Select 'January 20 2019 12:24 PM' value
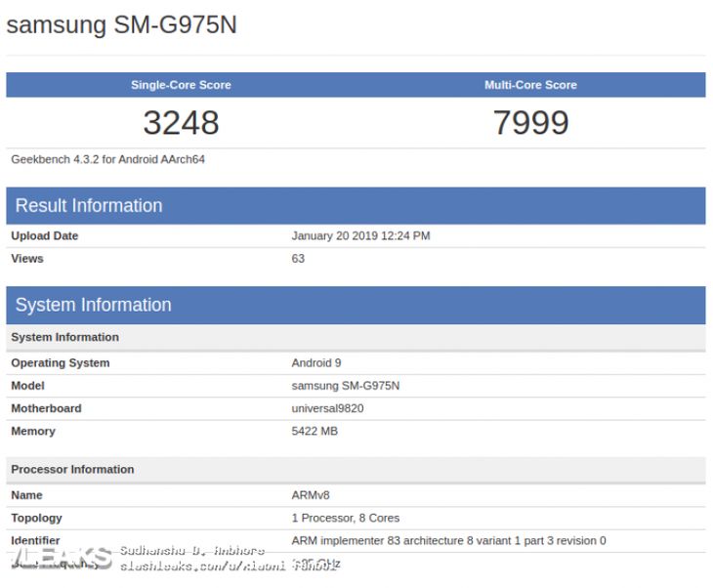 pos(360,235)
